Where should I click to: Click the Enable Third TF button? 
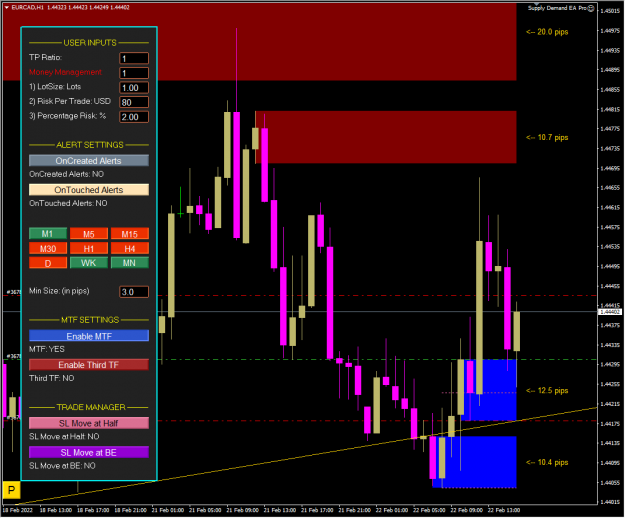click(89, 365)
